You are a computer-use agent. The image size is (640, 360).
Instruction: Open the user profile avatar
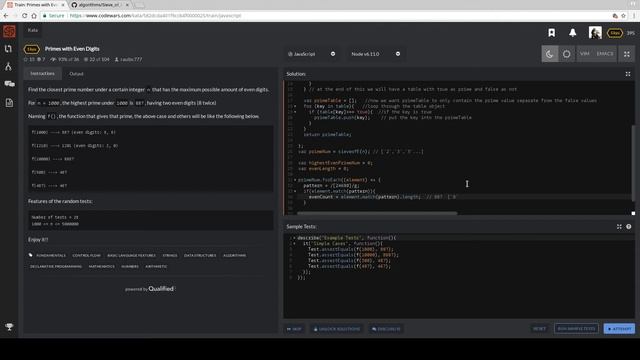(x=595, y=33)
